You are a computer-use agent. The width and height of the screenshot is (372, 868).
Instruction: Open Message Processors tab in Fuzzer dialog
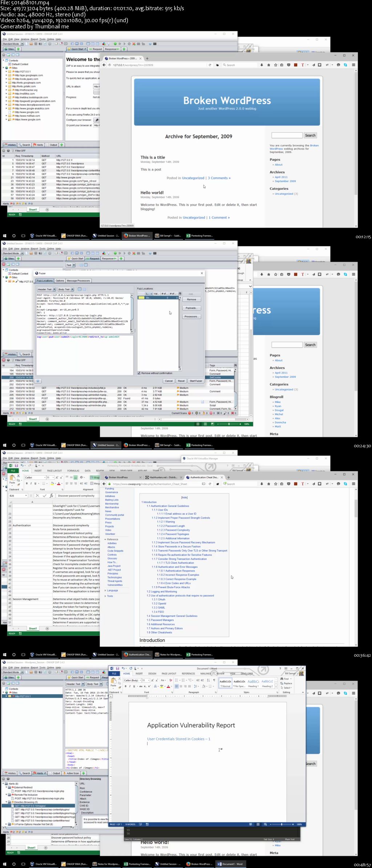[78, 281]
